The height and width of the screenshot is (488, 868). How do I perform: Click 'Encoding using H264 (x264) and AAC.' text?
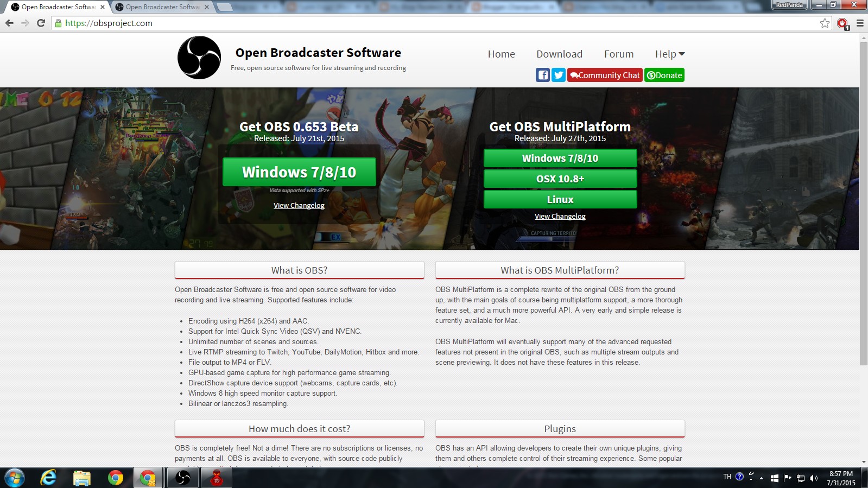(x=249, y=321)
